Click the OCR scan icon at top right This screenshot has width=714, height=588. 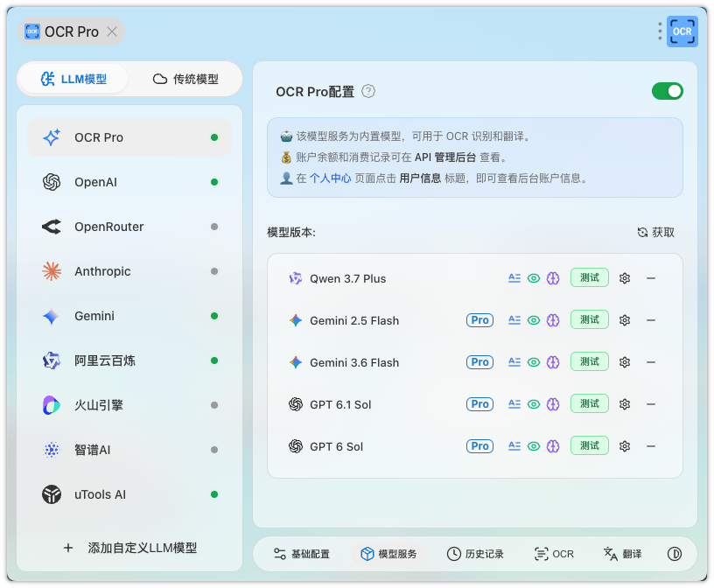tap(682, 31)
